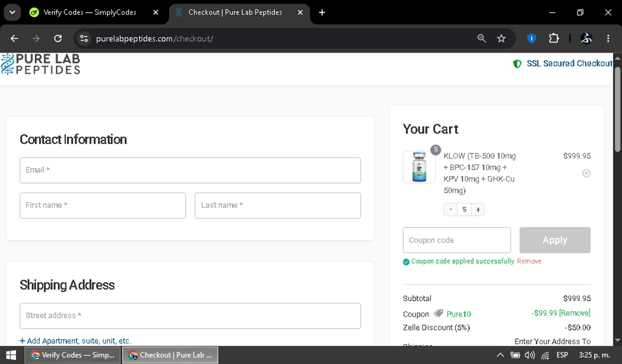Click the subtotal amount $999.95
The height and width of the screenshot is (364, 622).
coord(577,299)
